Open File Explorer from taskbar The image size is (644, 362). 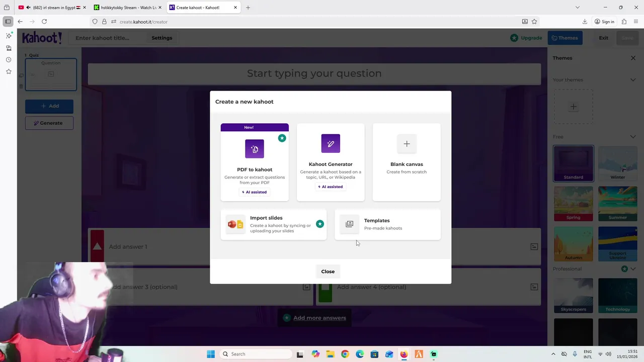(330, 354)
